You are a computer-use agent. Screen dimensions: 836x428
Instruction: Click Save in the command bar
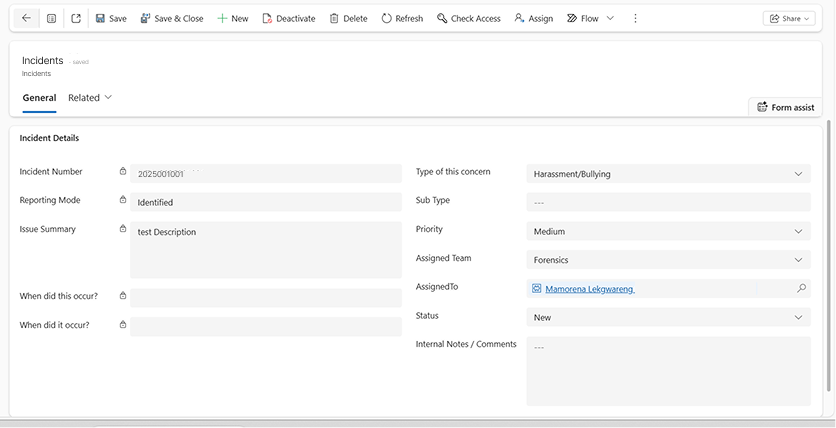click(x=111, y=18)
